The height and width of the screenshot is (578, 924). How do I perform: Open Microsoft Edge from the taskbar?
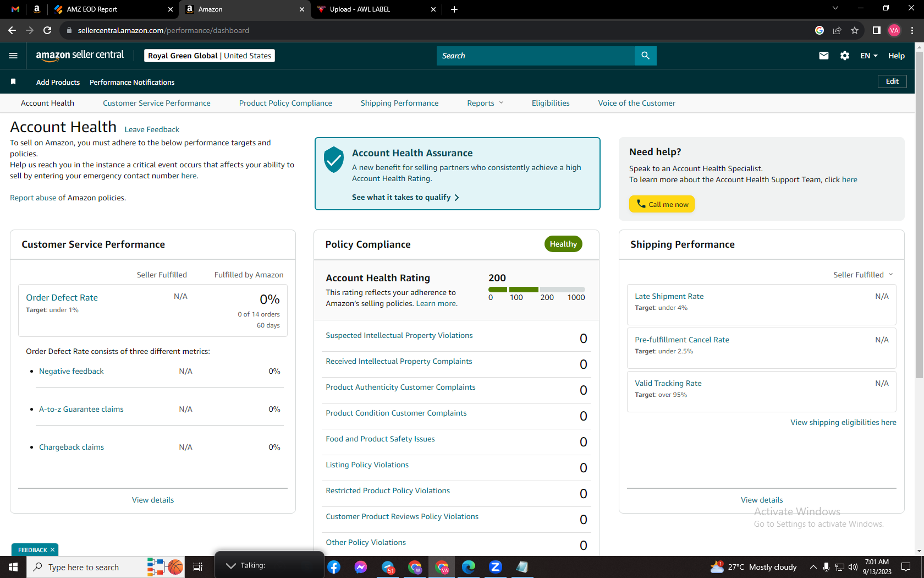tap(469, 567)
